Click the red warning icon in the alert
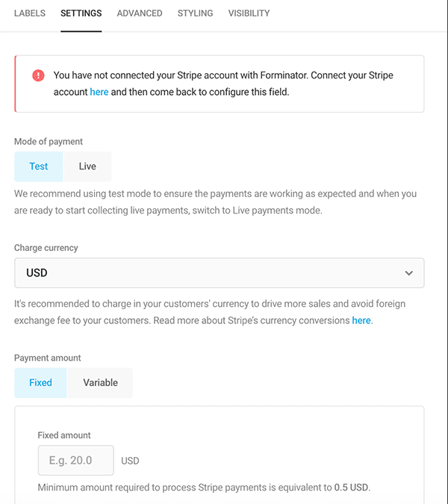The height and width of the screenshot is (504, 448). click(x=38, y=75)
